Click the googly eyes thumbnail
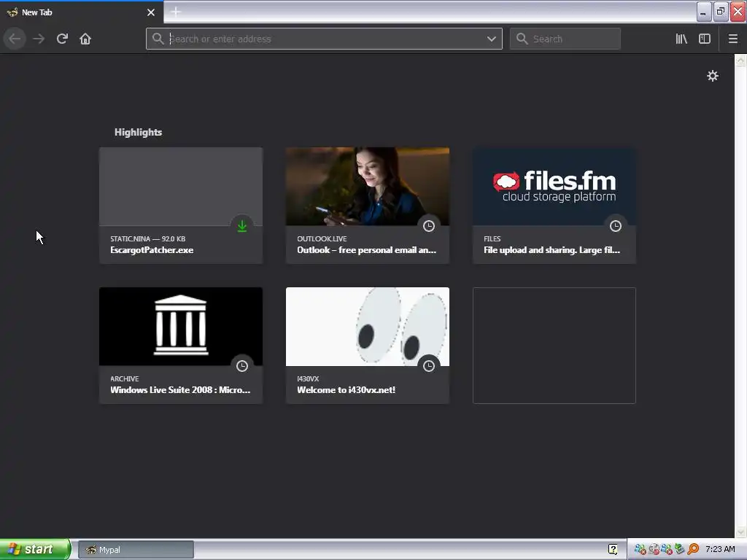 (368, 326)
